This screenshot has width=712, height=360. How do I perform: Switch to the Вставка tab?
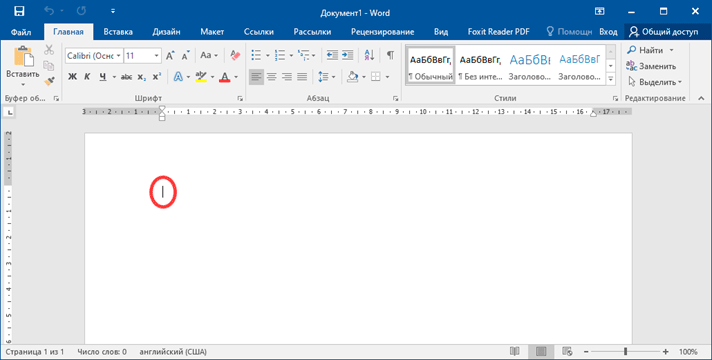118,32
